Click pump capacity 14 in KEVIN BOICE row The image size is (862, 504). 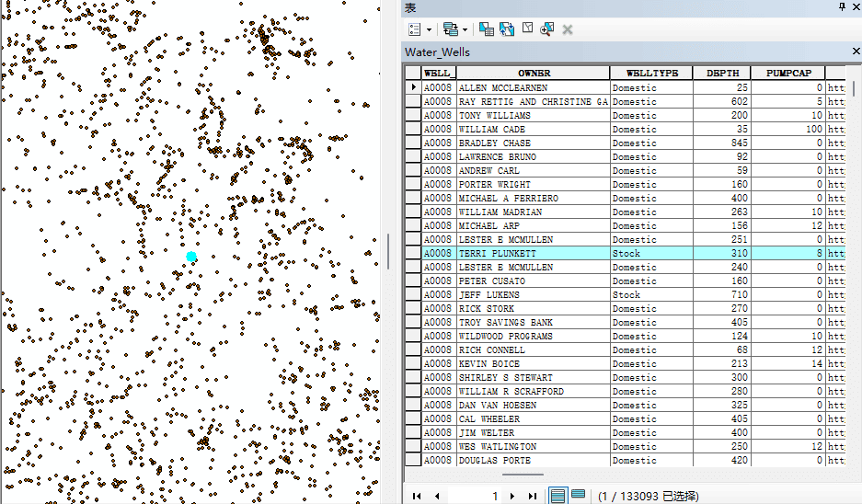point(788,363)
